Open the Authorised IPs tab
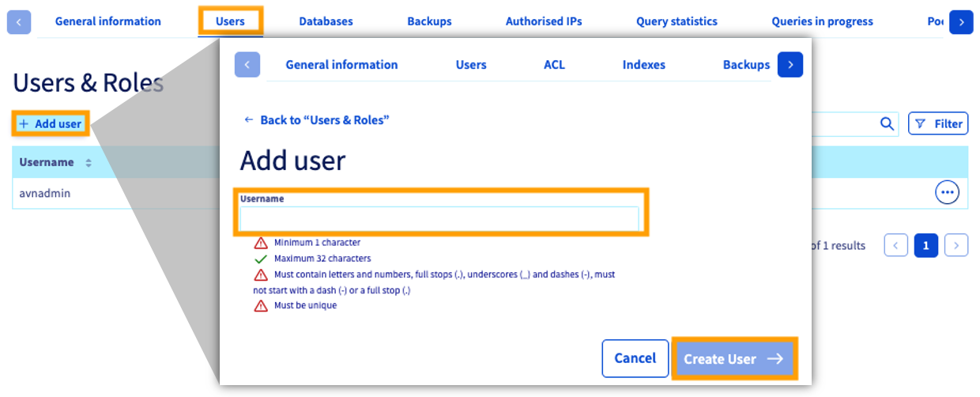980x397 pixels. click(x=544, y=21)
